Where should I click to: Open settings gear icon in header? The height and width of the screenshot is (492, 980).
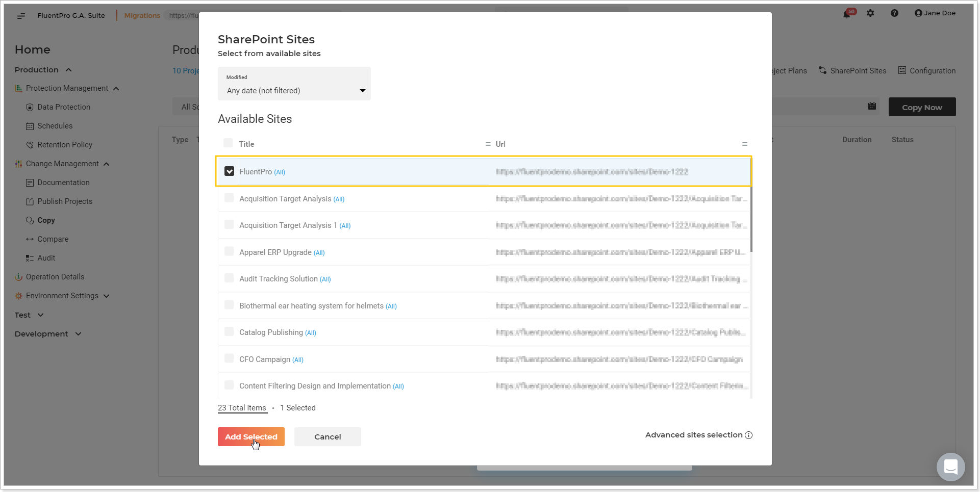pyautogui.click(x=870, y=13)
